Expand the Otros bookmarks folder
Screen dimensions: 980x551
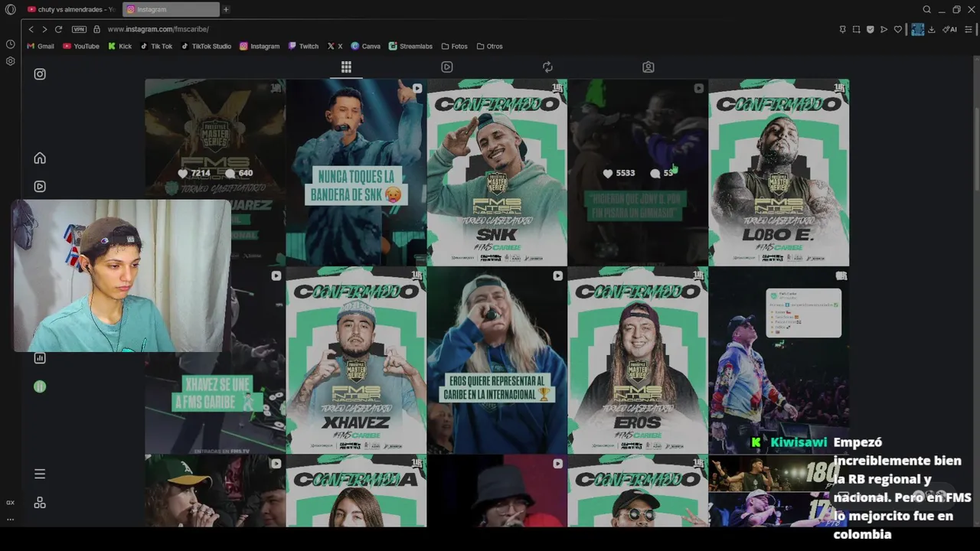[490, 46]
